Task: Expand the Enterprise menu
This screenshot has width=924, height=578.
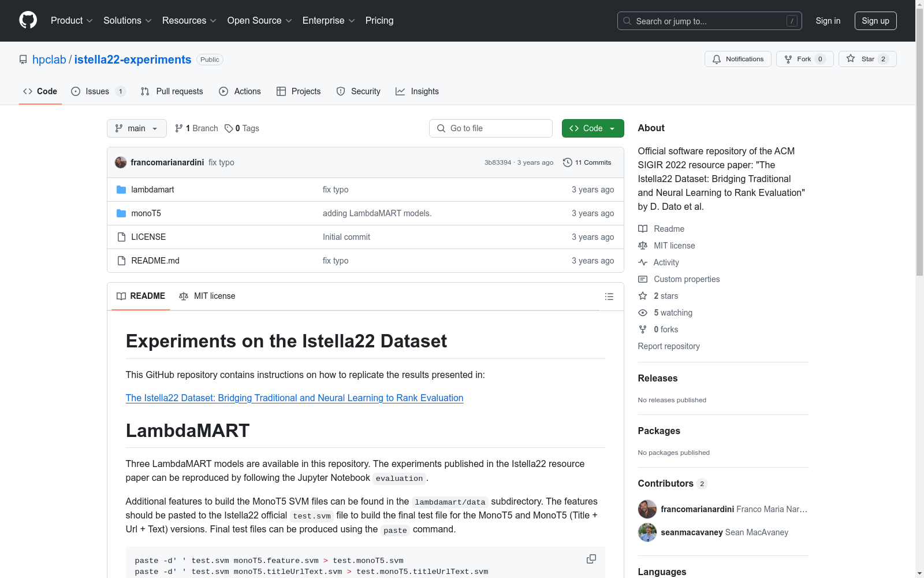Action: [x=329, y=21]
